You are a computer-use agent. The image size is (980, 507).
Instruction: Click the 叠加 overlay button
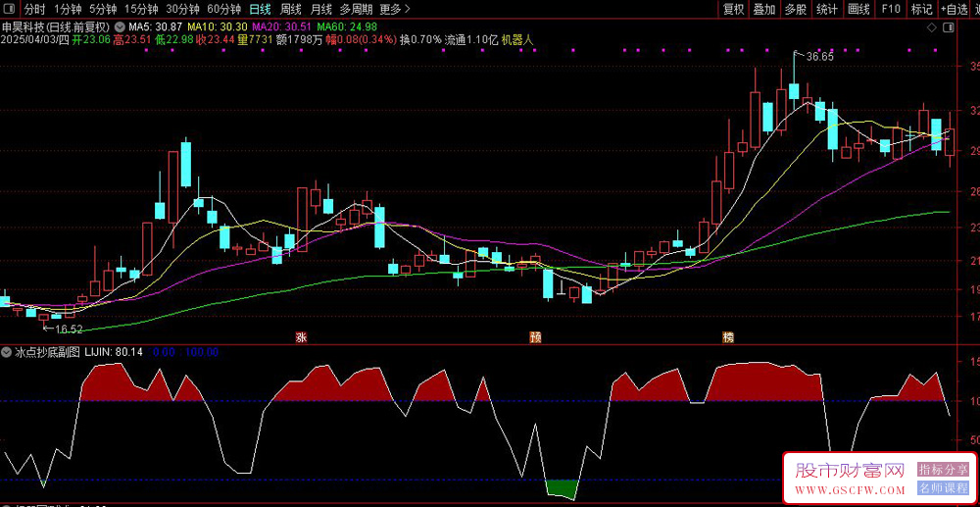pyautogui.click(x=763, y=9)
